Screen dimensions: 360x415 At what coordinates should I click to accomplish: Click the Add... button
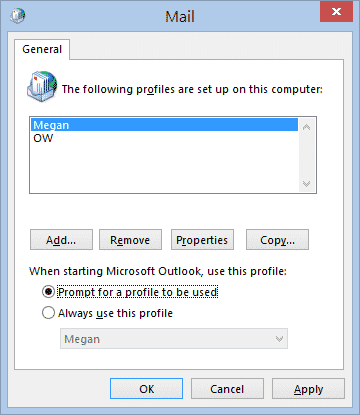[x=61, y=240]
